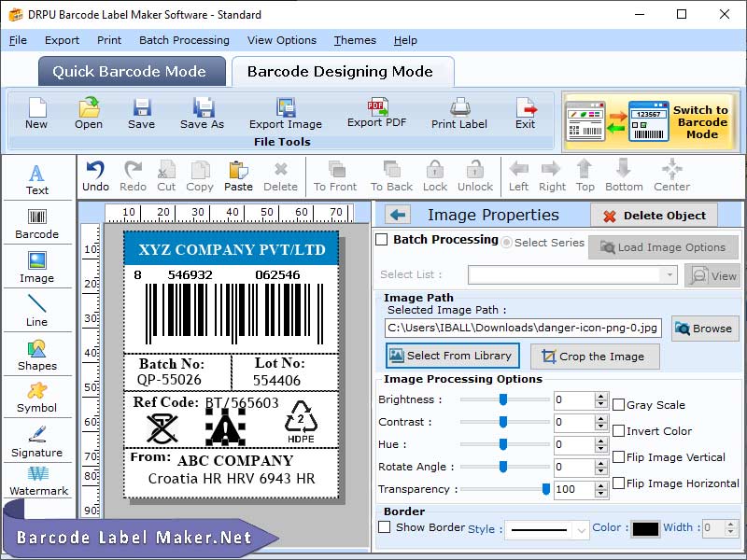Switch to Barcode Designing Mode tab
Screen dimensions: 747x560
[343, 72]
